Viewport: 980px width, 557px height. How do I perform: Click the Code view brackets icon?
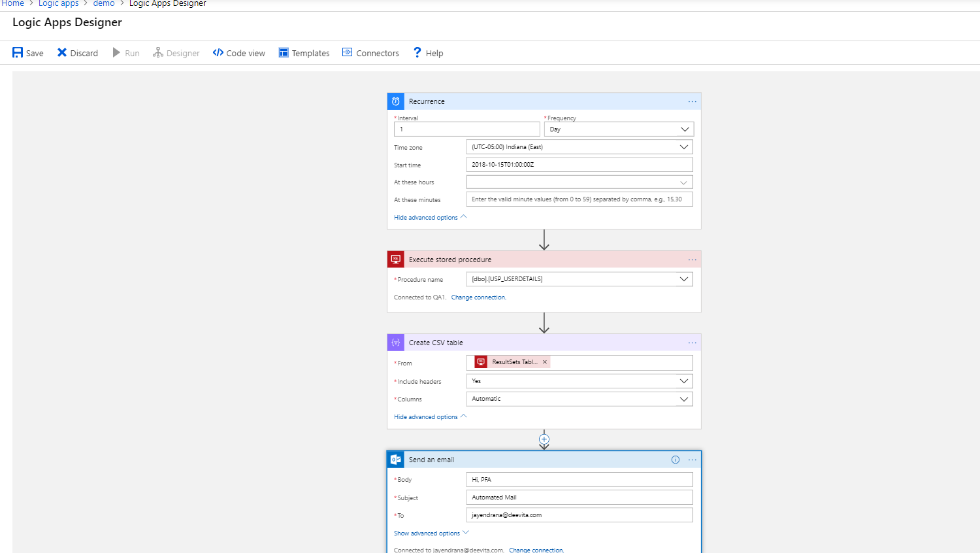(218, 52)
